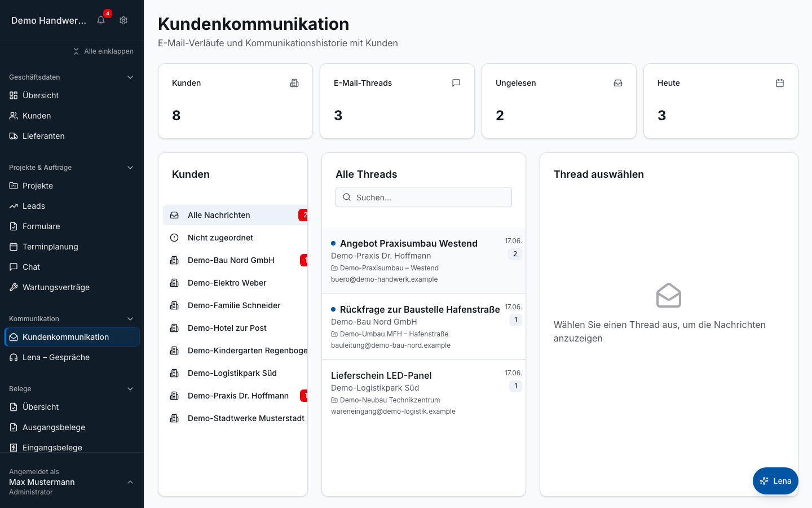Click email wareneingang@demo-logistik.example
This screenshot has height=508, width=812.
tap(393, 411)
